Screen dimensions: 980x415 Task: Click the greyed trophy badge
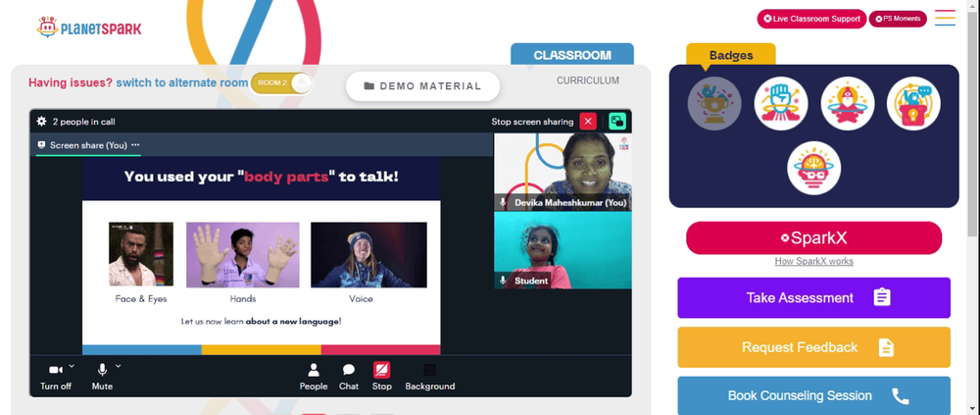[x=714, y=103]
